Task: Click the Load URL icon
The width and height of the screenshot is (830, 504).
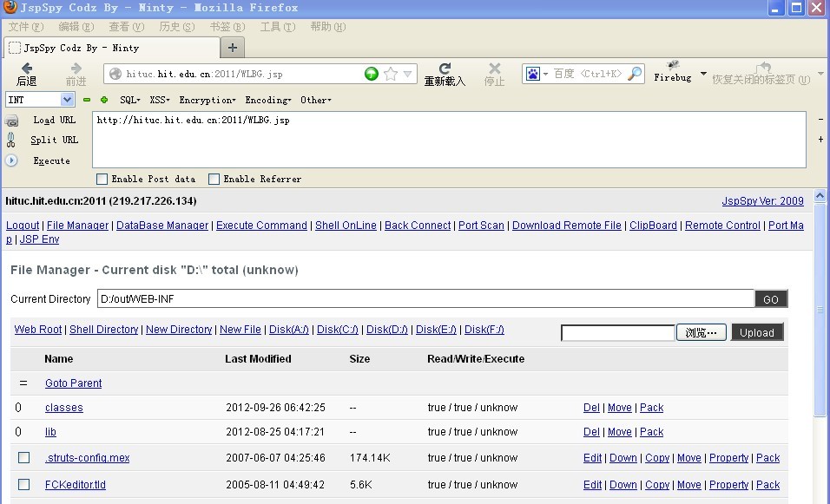Action: tap(11, 121)
